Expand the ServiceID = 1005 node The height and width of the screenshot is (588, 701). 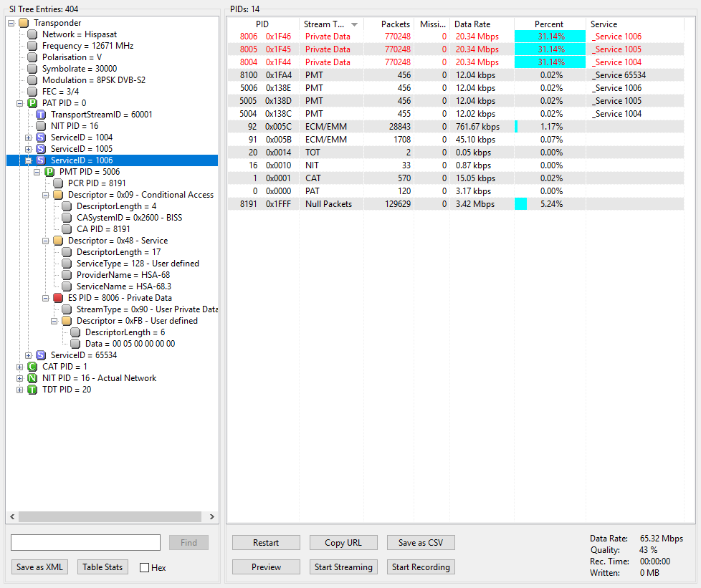click(x=28, y=149)
